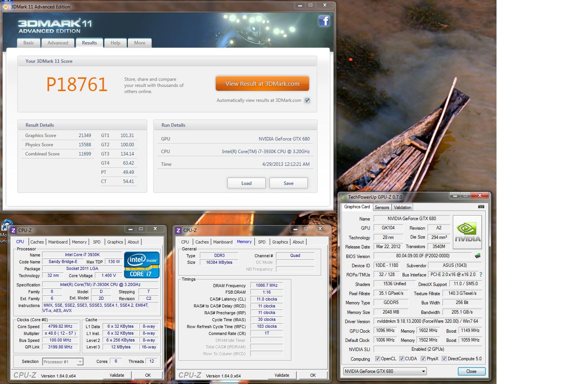The width and height of the screenshot is (588, 384).
Task: Click the NVIDIA SLI Enabled (2 GPUs) field
Action: tap(427, 349)
